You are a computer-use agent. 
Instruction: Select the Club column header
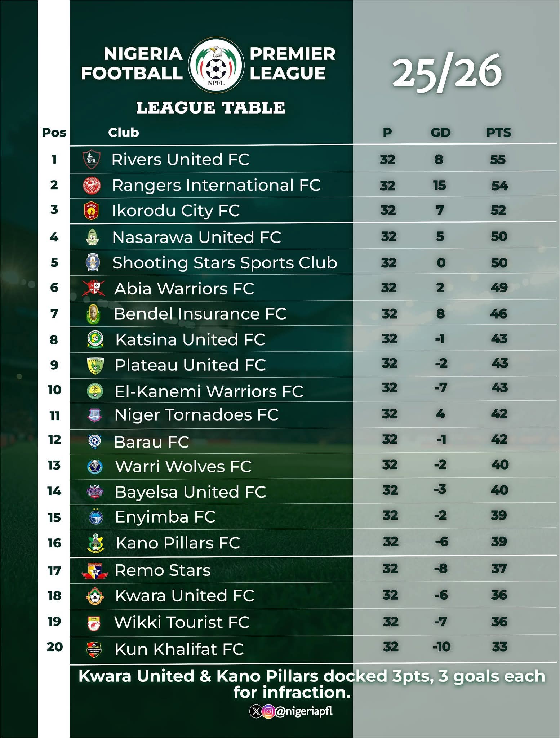(x=123, y=133)
